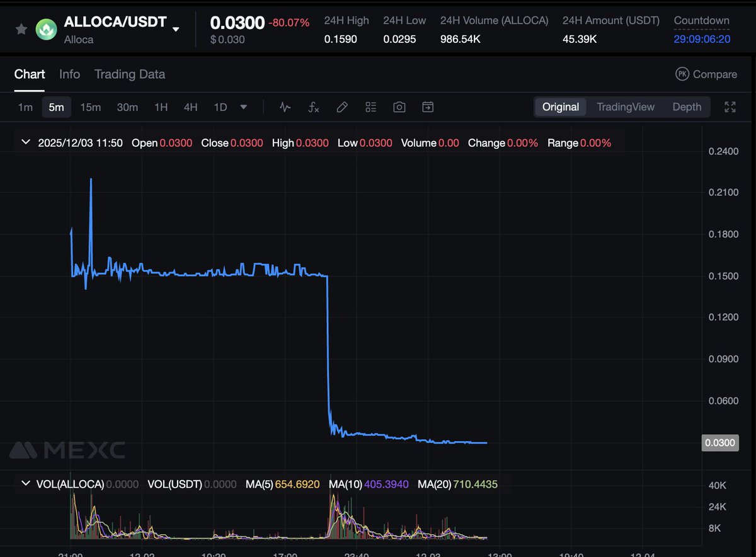The image size is (756, 557).
Task: Click the calendar go-to-date icon
Action: tap(428, 107)
